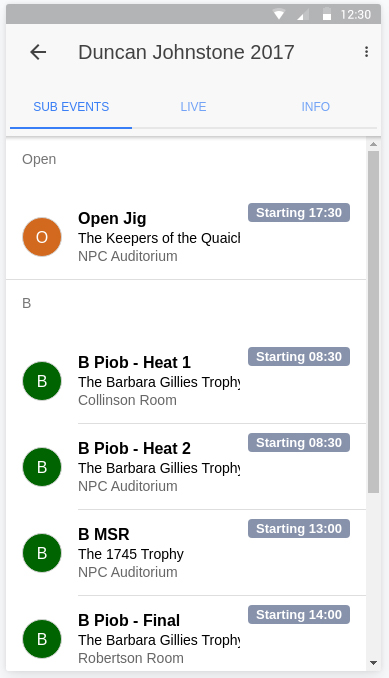Open B Piob - Heat 1 event
Image resolution: width=389 pixels, height=678 pixels.
coord(186,381)
